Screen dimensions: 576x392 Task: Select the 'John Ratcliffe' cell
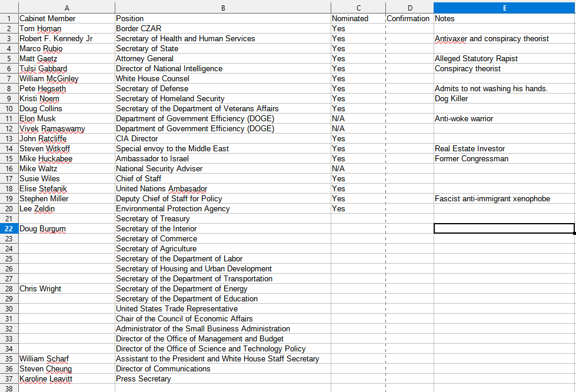tap(66, 138)
